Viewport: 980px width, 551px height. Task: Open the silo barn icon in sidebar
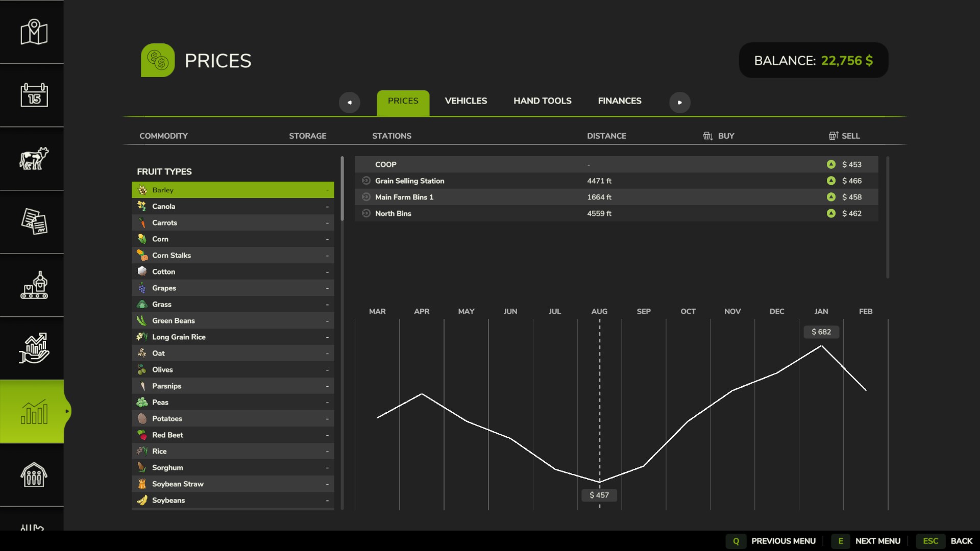click(x=34, y=474)
